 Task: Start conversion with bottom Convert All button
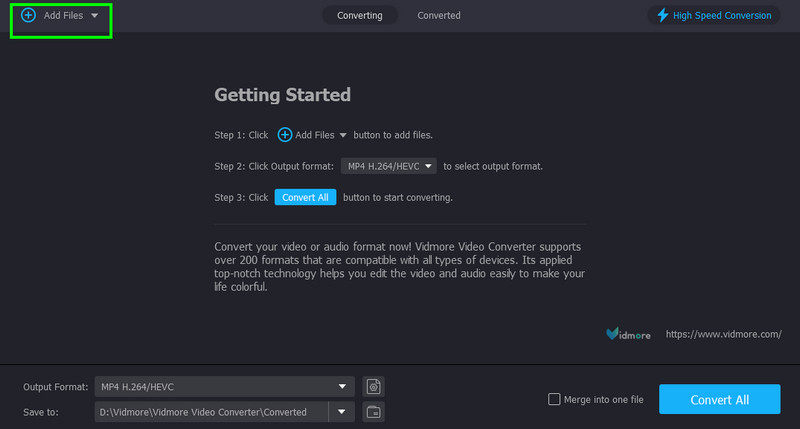point(719,399)
